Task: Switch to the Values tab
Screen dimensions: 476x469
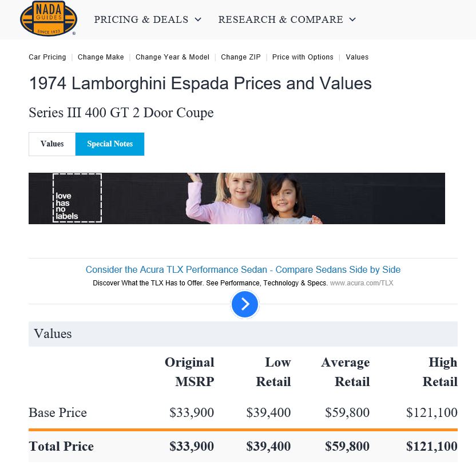Action: coord(52,144)
